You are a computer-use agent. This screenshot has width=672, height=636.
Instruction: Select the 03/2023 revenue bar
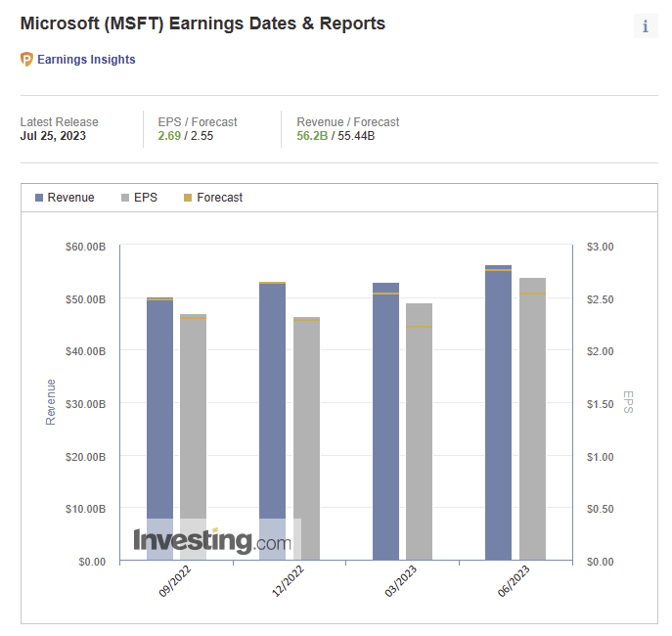coord(385,422)
